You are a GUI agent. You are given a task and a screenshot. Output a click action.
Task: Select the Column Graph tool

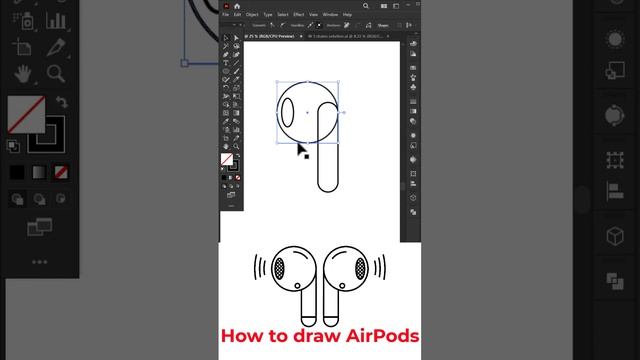(x=236, y=129)
